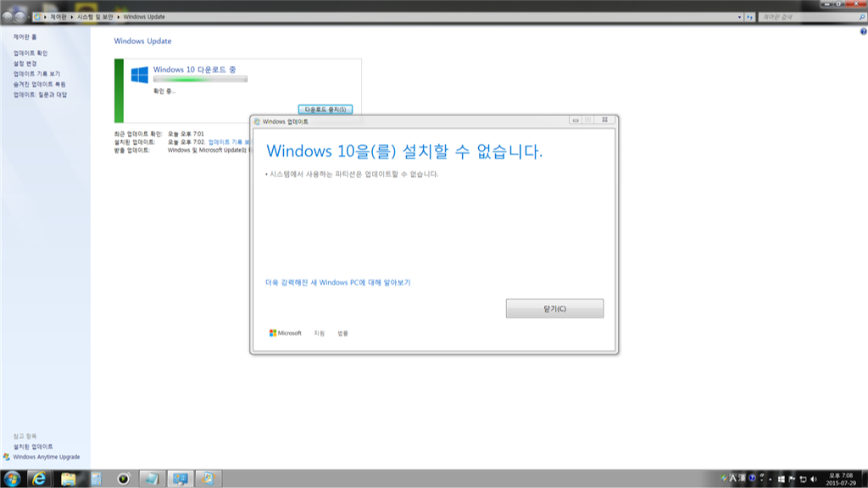This screenshot has height=488, width=868.
Task: Click the 업데이트 기록 link beside 설치된 업데이트 time
Action: 229,142
